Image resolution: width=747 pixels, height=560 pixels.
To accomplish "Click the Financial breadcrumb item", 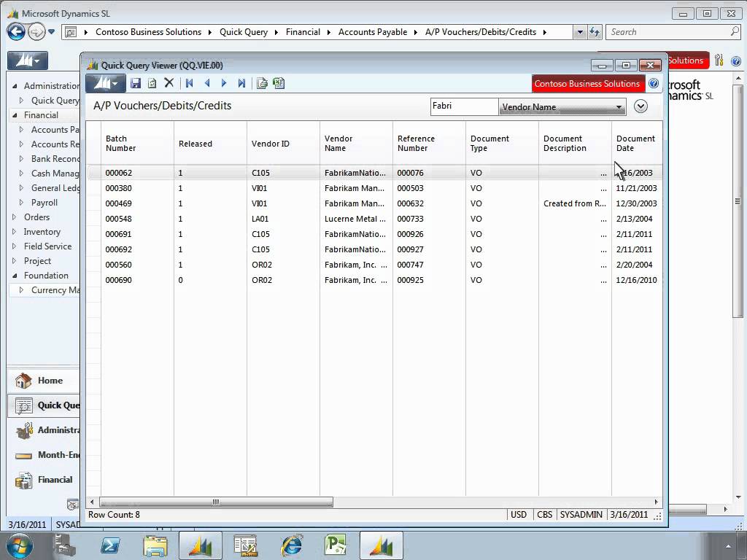I will click(303, 32).
